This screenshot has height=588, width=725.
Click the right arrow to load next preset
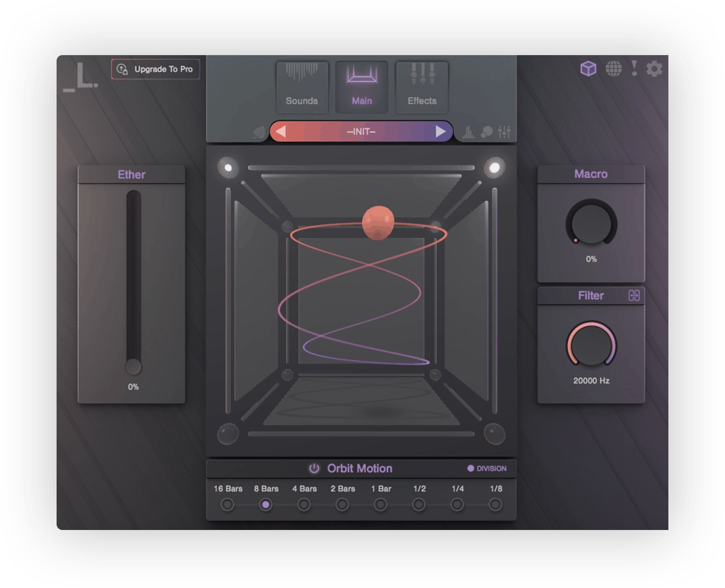tap(441, 131)
